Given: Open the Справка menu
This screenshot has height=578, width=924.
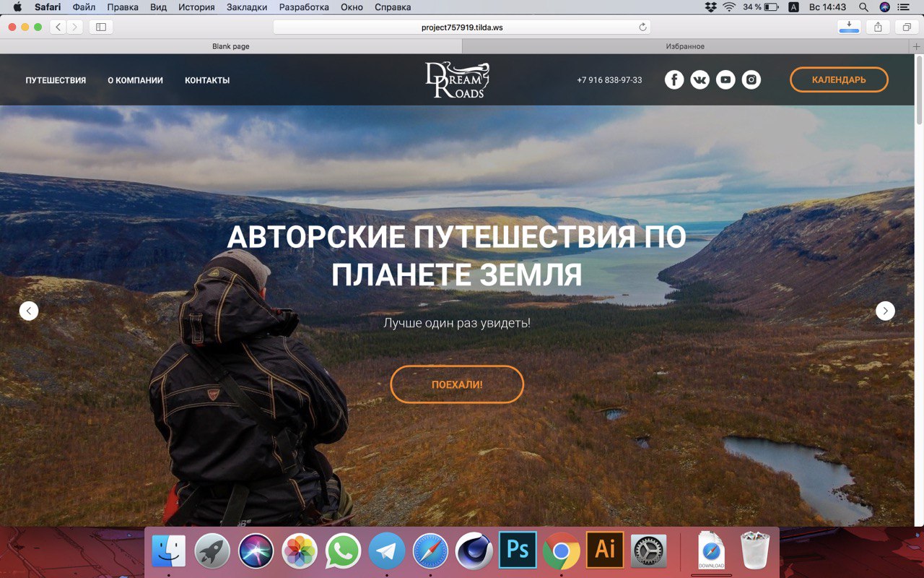Looking at the screenshot, I should (393, 7).
